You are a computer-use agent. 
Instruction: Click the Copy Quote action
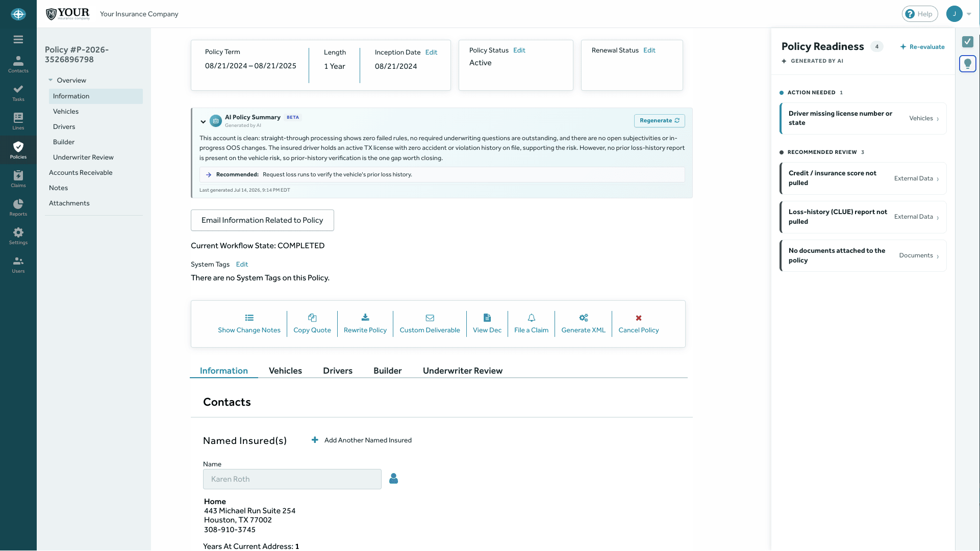click(312, 324)
